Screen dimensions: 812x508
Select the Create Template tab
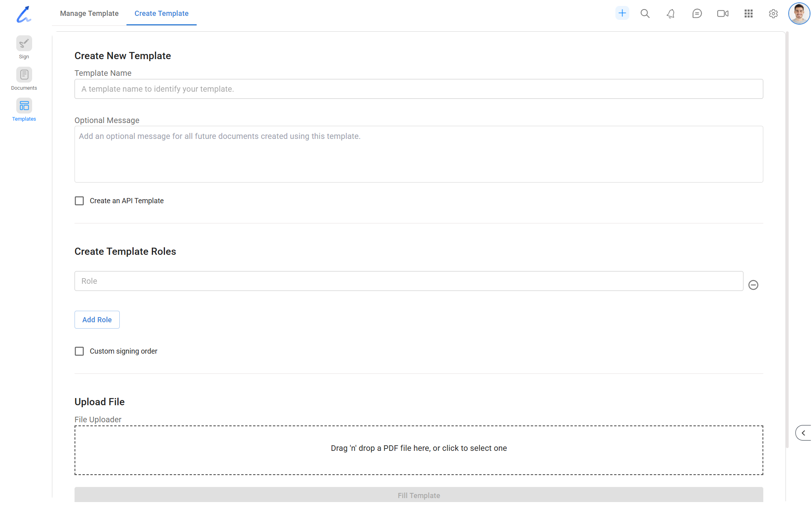[x=161, y=13]
